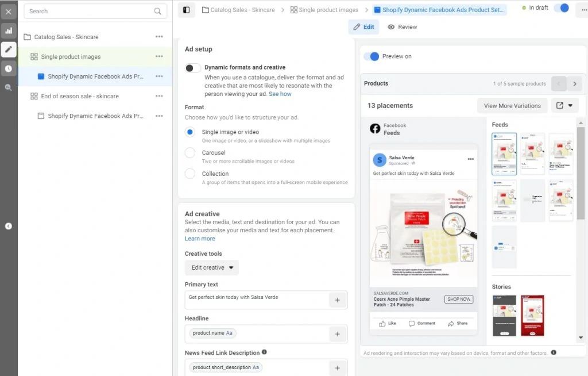Select the Shopify ad under End of season sale

(x=95, y=116)
